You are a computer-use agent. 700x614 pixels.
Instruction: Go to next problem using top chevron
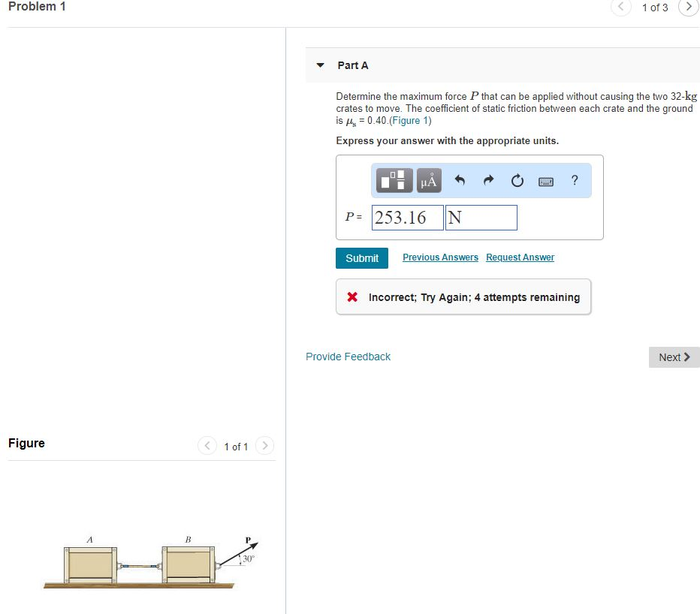point(689,7)
